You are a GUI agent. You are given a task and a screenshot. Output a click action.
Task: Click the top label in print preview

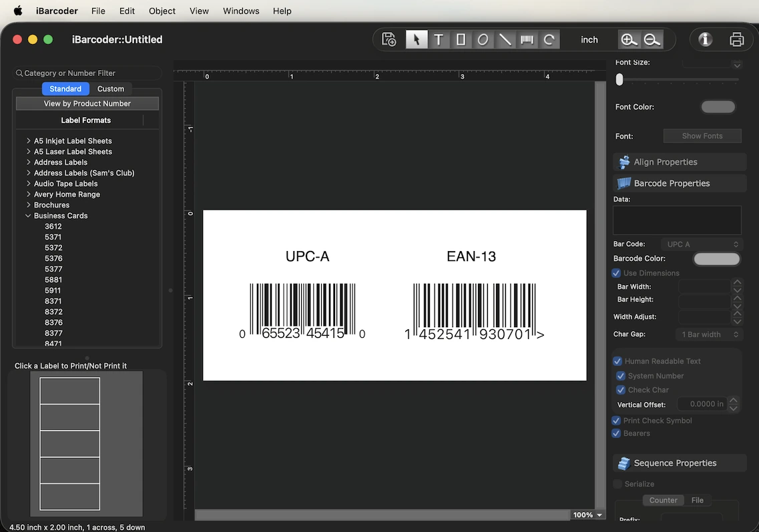tap(69, 390)
